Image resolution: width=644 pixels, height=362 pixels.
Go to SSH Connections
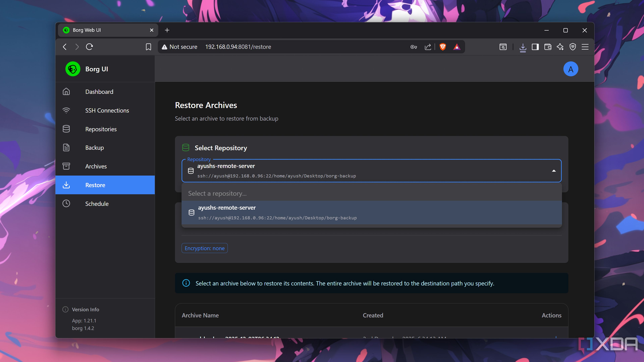[105, 110]
